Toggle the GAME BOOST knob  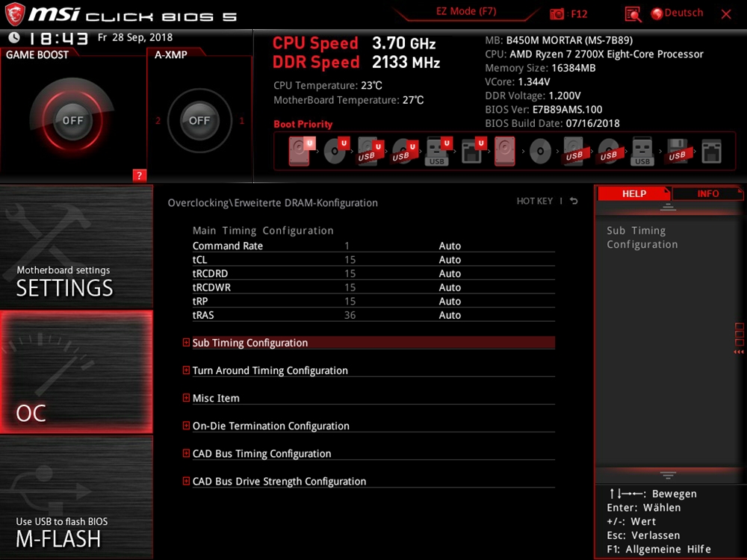tap(72, 120)
